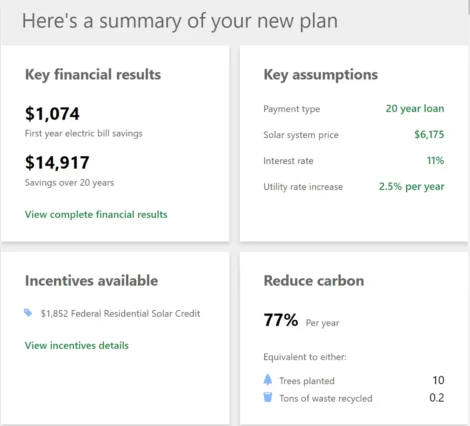Click the 2.5% per year utility rate value
Screen dimensions: 470x426
point(411,186)
